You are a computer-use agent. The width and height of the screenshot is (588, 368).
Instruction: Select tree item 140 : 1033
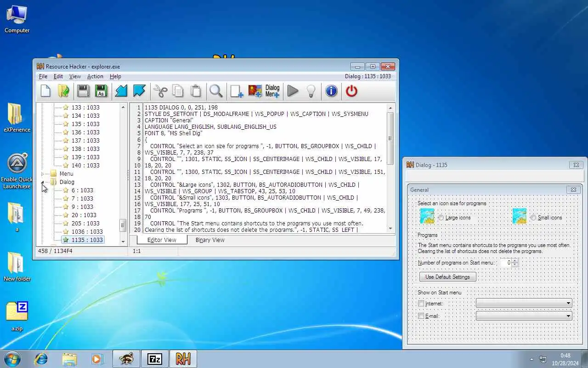coord(85,166)
